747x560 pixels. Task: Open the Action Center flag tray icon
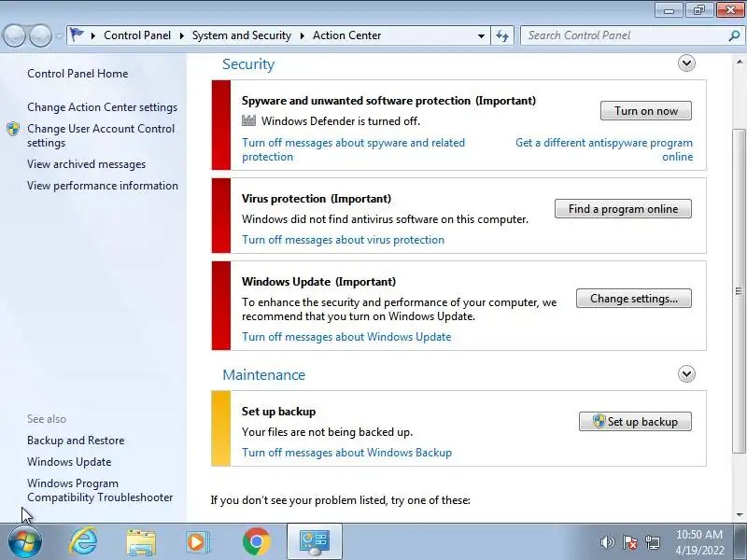click(x=629, y=542)
